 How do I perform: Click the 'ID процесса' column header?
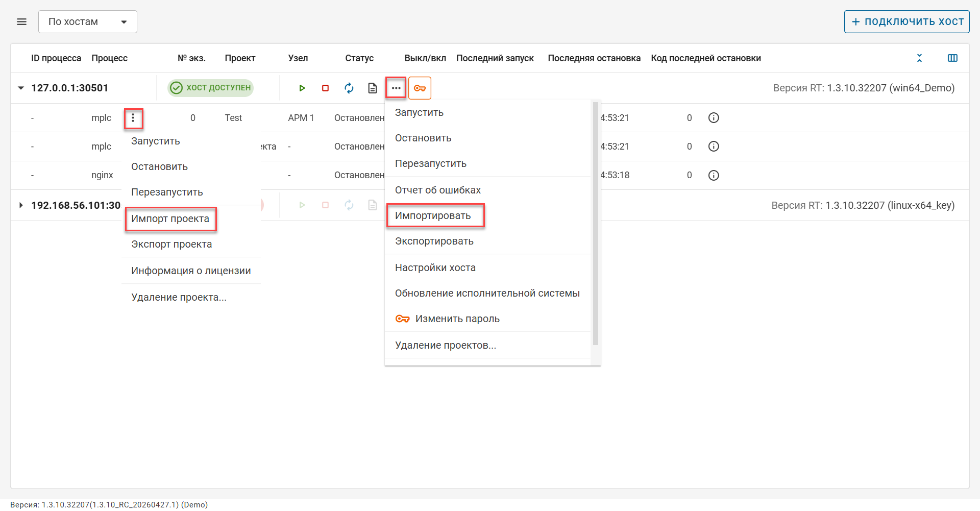[x=56, y=58]
